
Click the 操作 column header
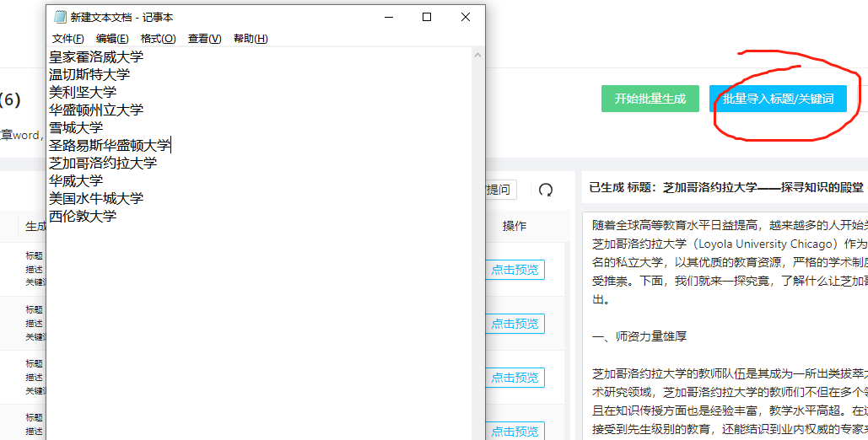click(515, 226)
